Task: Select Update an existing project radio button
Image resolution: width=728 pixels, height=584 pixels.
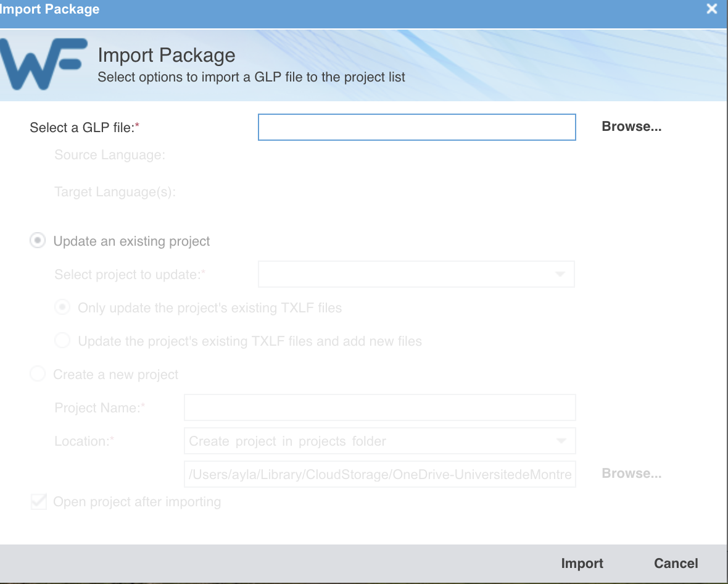Action: (x=38, y=241)
